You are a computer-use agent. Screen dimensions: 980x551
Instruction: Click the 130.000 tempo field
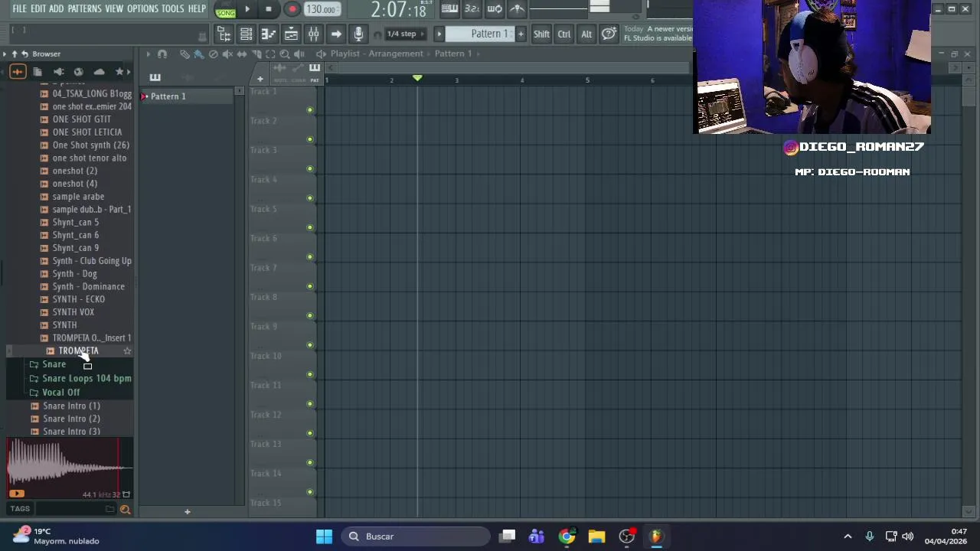pyautogui.click(x=321, y=9)
